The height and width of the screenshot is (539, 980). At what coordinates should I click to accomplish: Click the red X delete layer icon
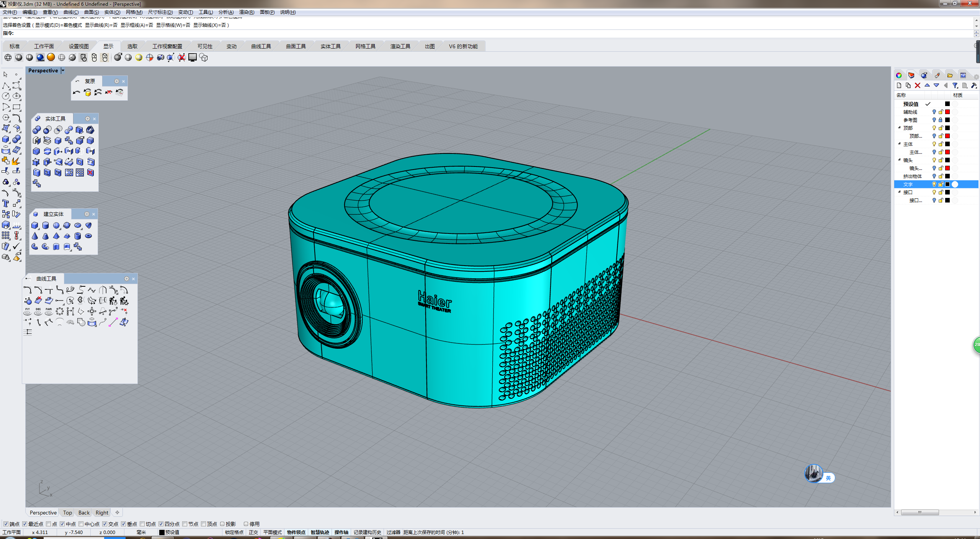tap(918, 85)
